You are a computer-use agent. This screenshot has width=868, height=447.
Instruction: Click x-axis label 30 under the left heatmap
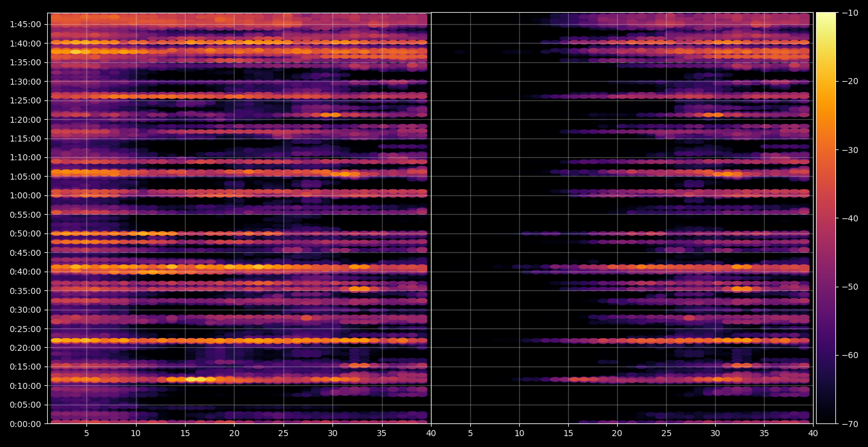pos(332,433)
